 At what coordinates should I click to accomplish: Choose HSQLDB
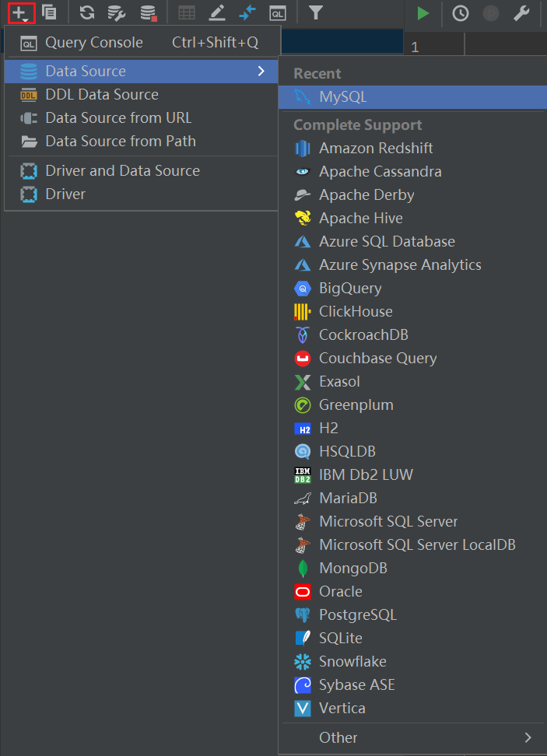[x=412, y=451]
